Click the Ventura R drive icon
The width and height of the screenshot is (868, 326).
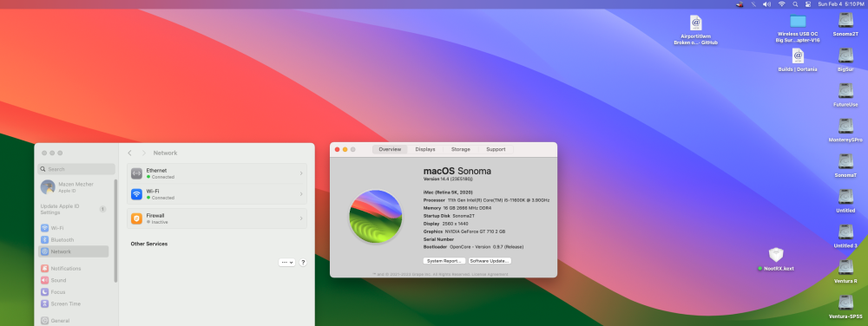tap(845, 268)
